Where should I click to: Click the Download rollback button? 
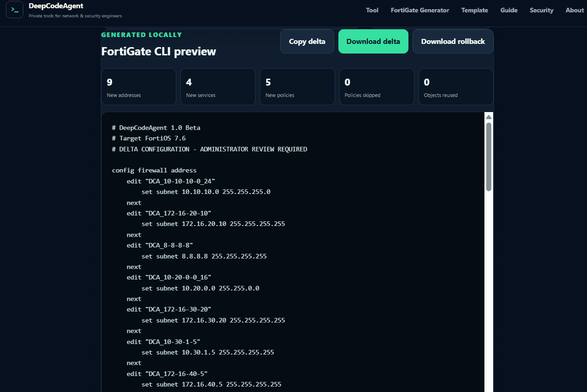coord(453,41)
